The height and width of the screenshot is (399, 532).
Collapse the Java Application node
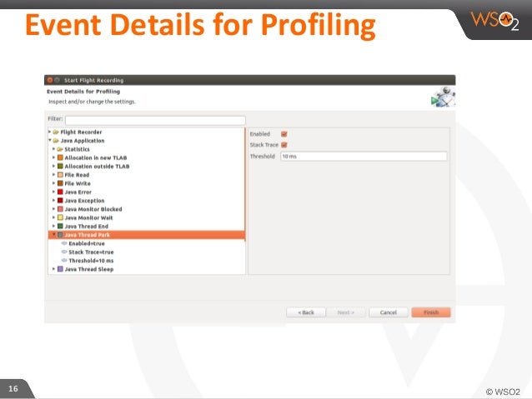point(49,140)
